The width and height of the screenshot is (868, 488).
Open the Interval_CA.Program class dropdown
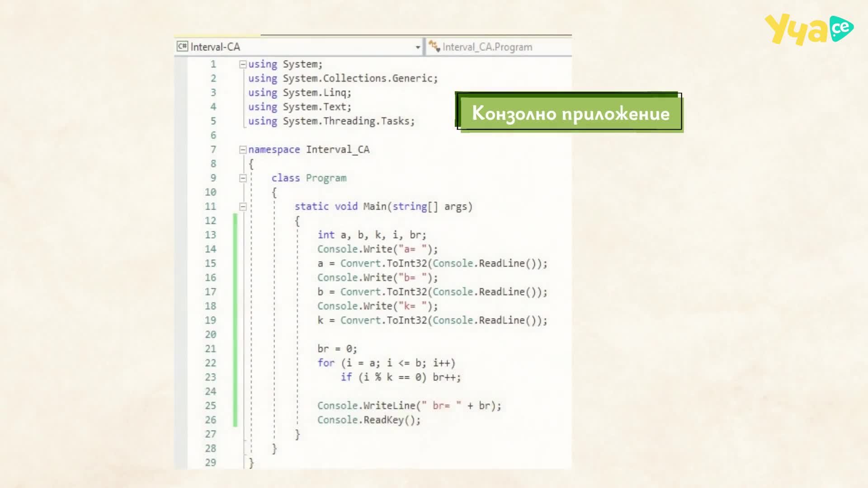(499, 47)
